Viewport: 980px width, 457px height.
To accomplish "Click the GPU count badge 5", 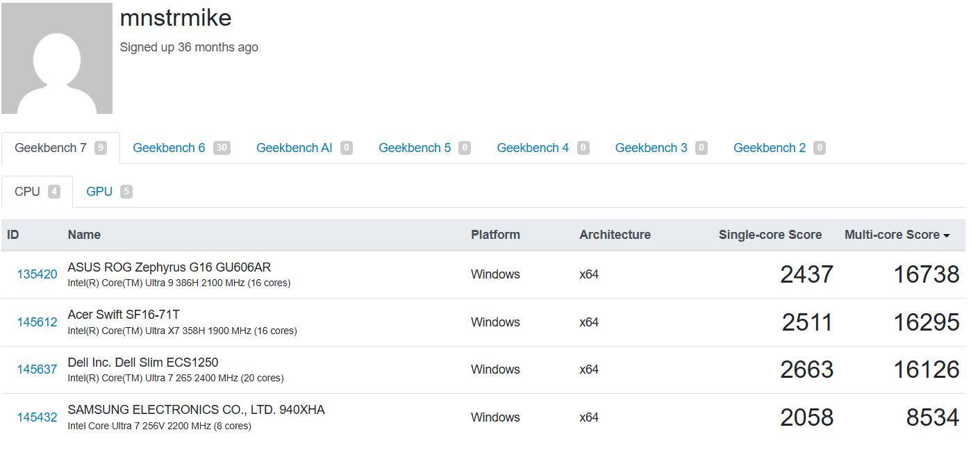I will (x=126, y=192).
